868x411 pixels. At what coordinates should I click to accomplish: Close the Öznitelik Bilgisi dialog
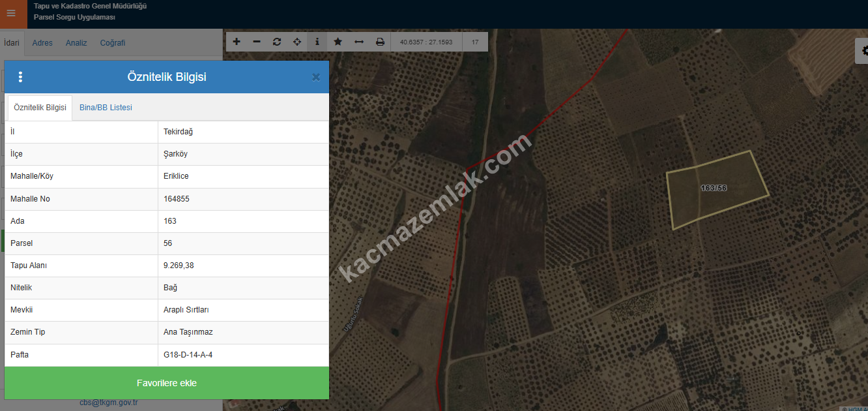(316, 77)
